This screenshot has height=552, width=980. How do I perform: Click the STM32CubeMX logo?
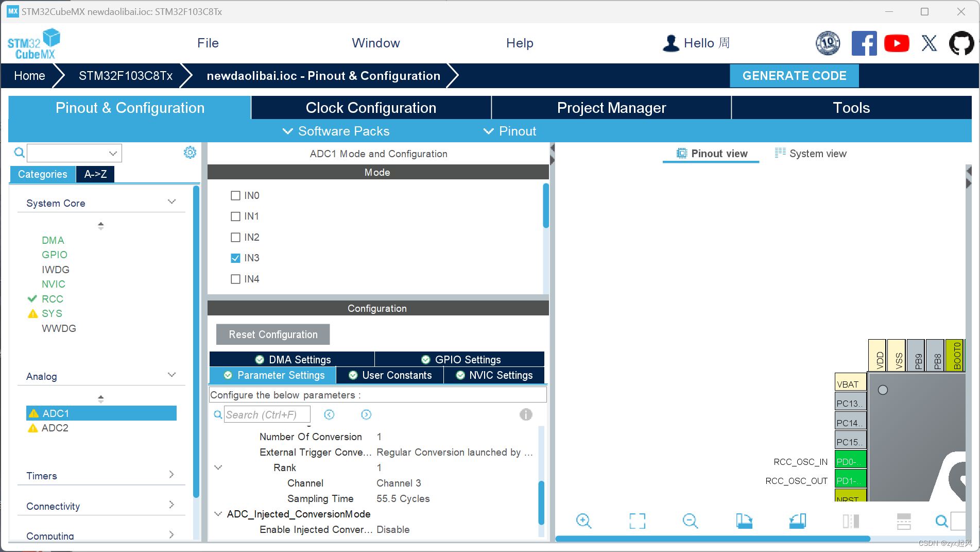click(34, 44)
